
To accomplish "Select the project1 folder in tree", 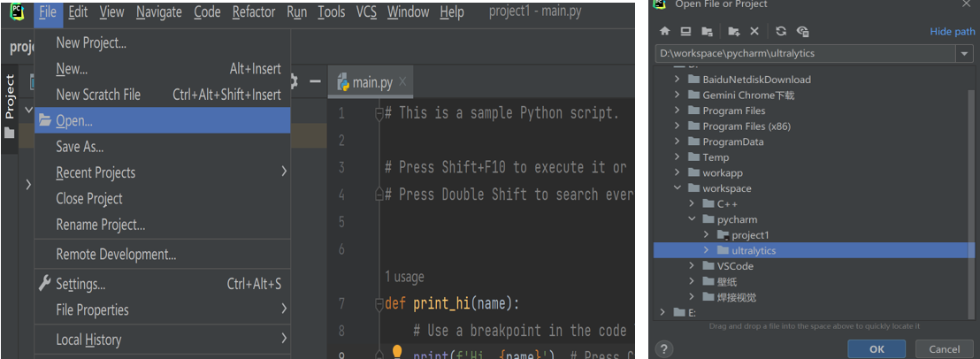I will 750,234.
